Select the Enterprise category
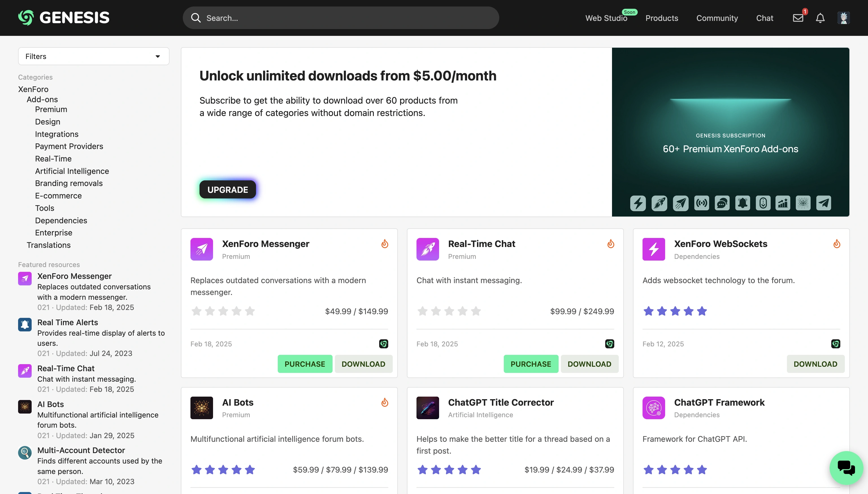The image size is (868, 494). [x=54, y=232]
